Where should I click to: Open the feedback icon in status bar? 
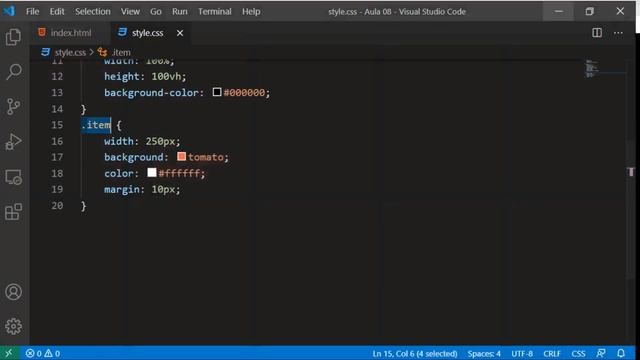(601, 353)
